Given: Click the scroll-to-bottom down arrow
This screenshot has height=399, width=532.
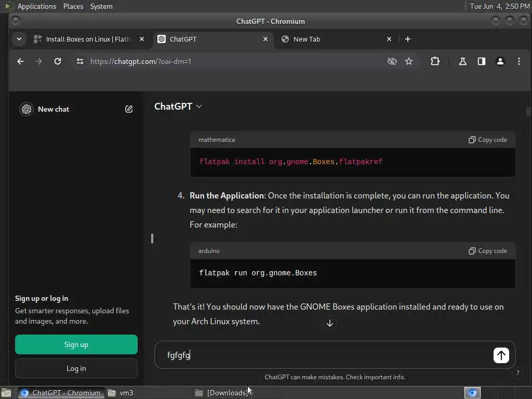Looking at the screenshot, I should pos(330,323).
